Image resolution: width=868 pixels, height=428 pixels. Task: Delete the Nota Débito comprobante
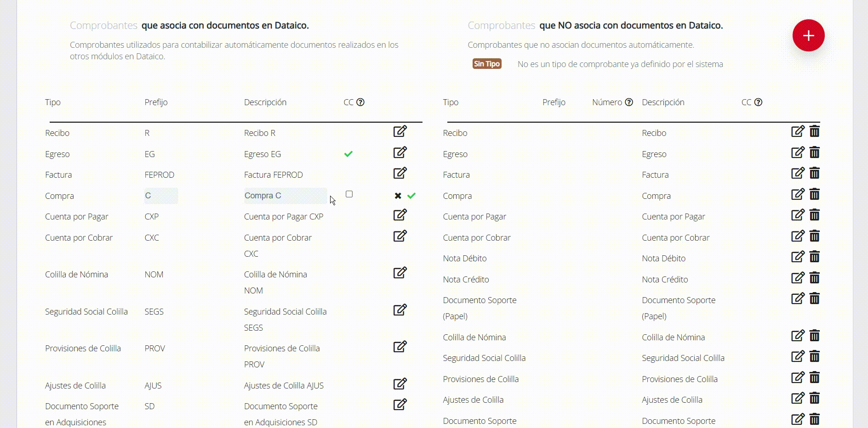[x=814, y=257]
